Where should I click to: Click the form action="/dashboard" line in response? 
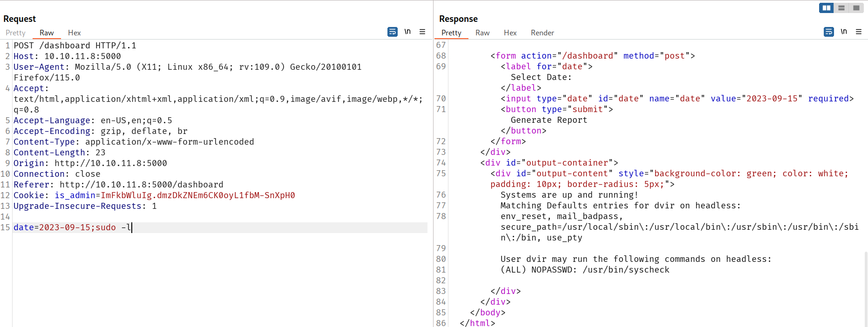[592, 56]
